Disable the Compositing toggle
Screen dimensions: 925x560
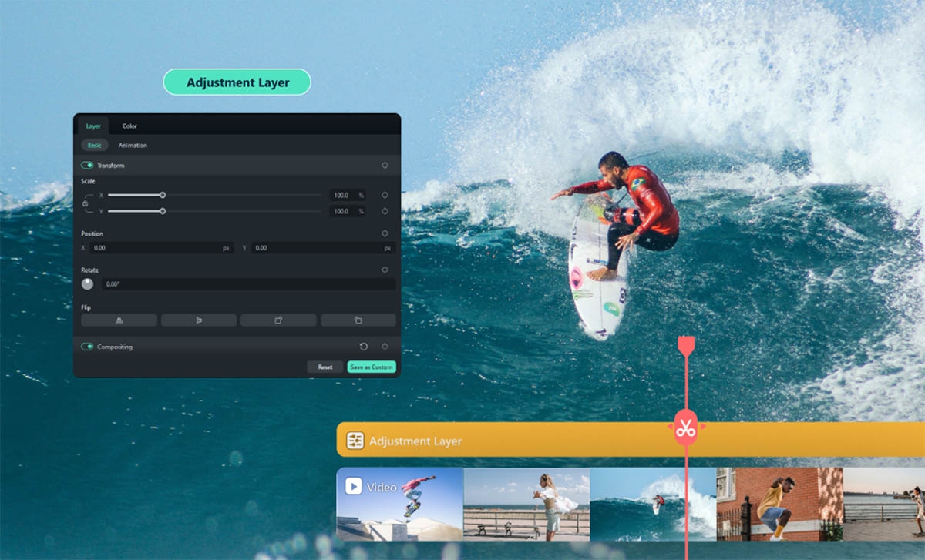pyautogui.click(x=87, y=347)
